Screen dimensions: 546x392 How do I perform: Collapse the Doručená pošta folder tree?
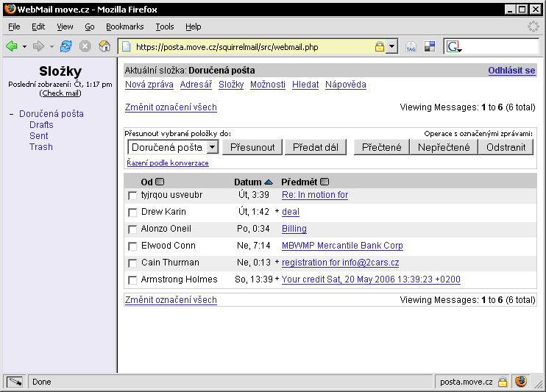point(12,114)
